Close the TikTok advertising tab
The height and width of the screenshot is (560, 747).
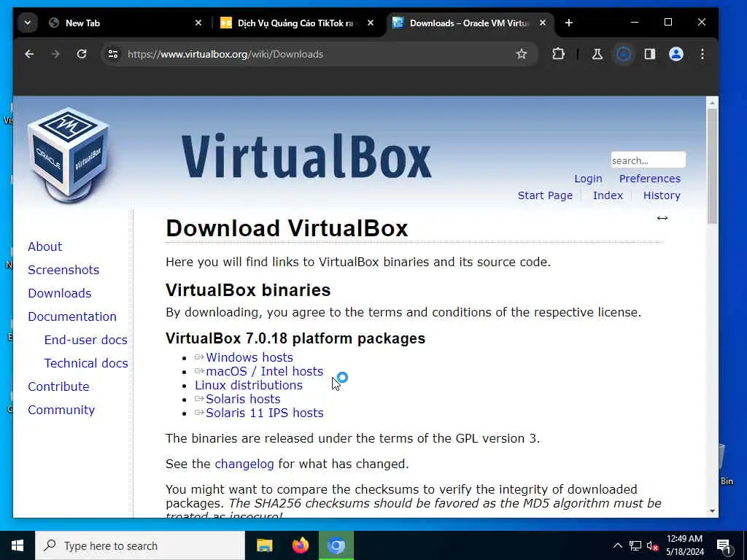point(371,23)
